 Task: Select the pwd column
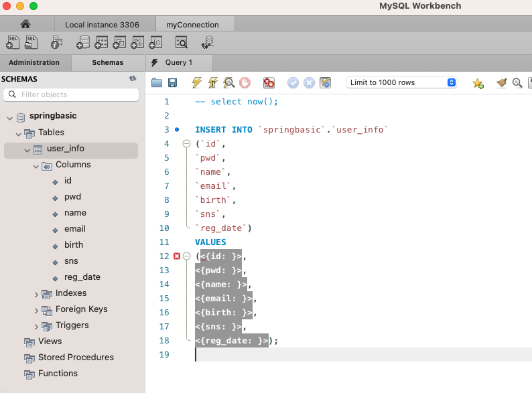coord(72,197)
